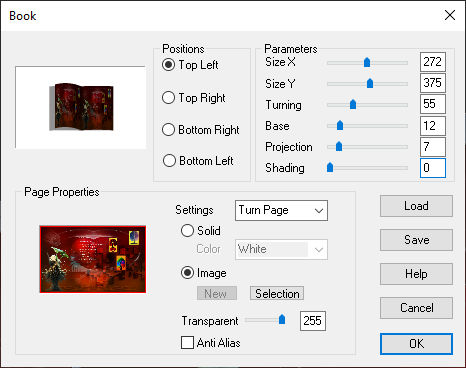The height and width of the screenshot is (368, 466).
Task: Click the Turning slider handle
Action: [353, 104]
